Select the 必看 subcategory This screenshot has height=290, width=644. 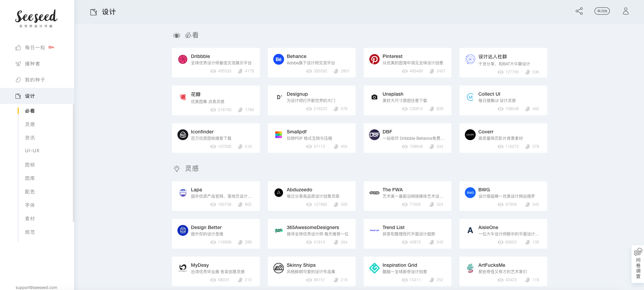point(30,111)
